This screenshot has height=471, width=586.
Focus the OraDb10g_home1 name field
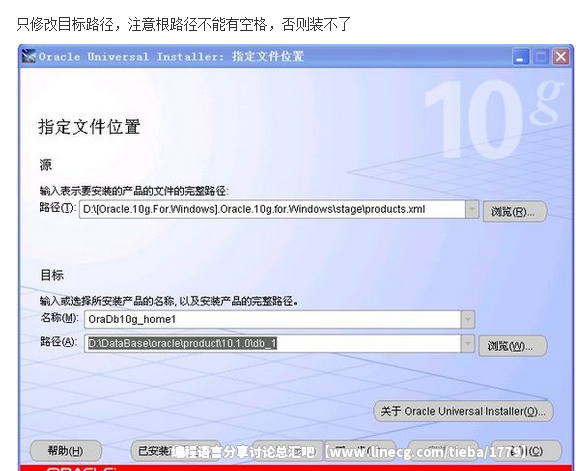click(x=273, y=320)
